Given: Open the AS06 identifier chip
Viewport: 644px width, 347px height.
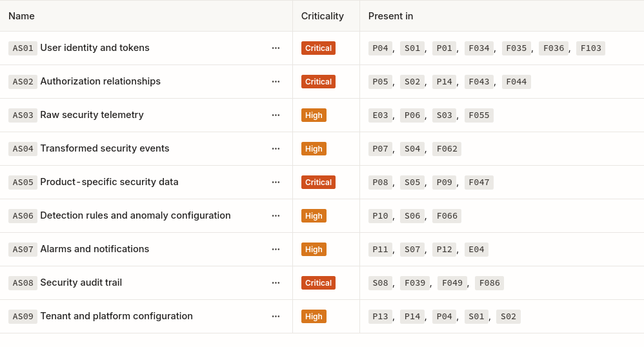Looking at the screenshot, I should tap(23, 216).
